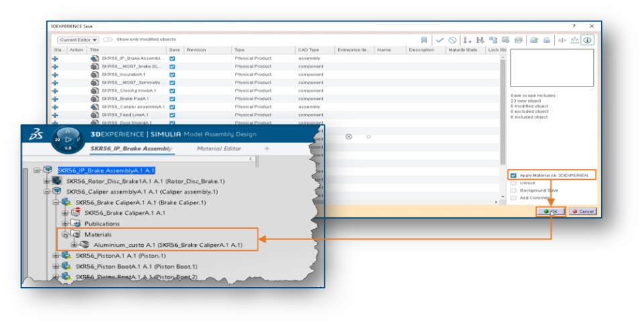Click the preview thumbnail box

coord(552,67)
